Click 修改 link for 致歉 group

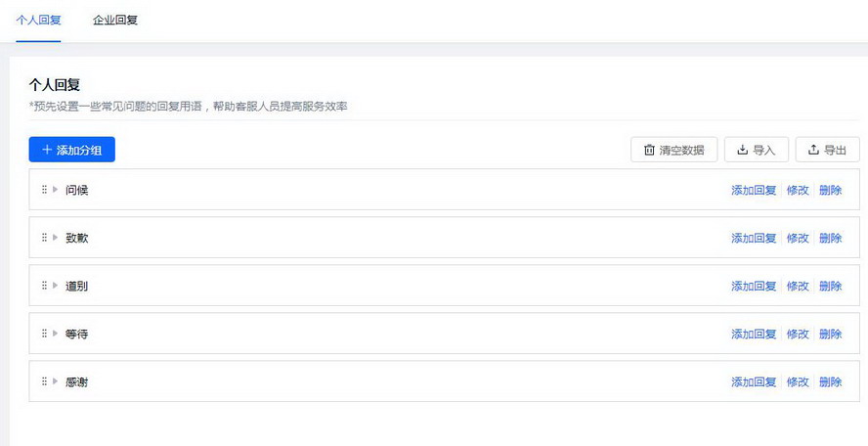pyautogui.click(x=798, y=238)
